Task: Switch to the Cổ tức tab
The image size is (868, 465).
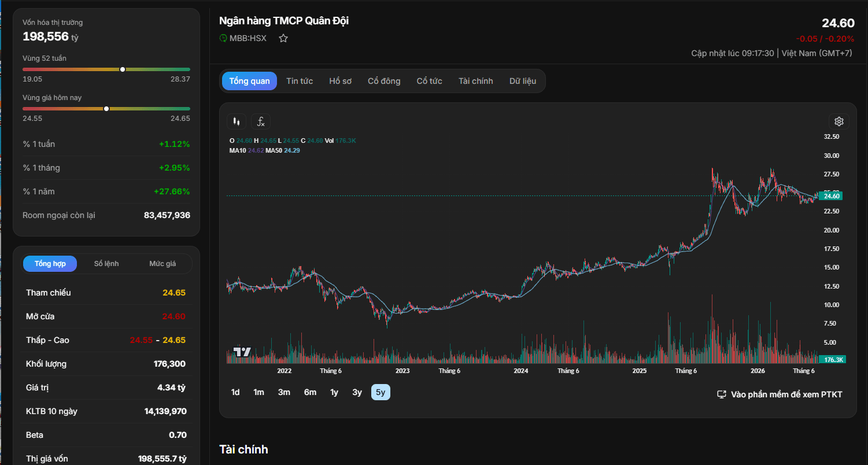Action: point(430,81)
